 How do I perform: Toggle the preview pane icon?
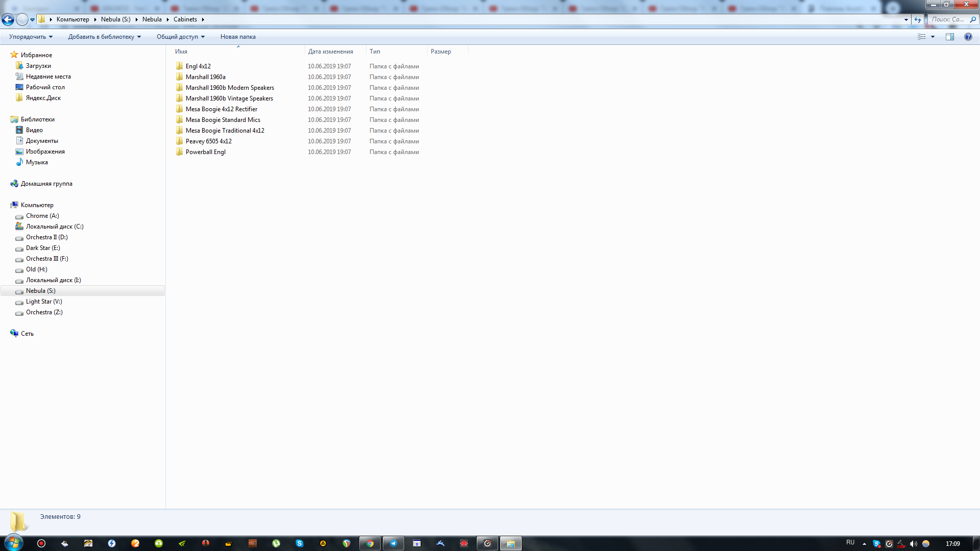[950, 37]
